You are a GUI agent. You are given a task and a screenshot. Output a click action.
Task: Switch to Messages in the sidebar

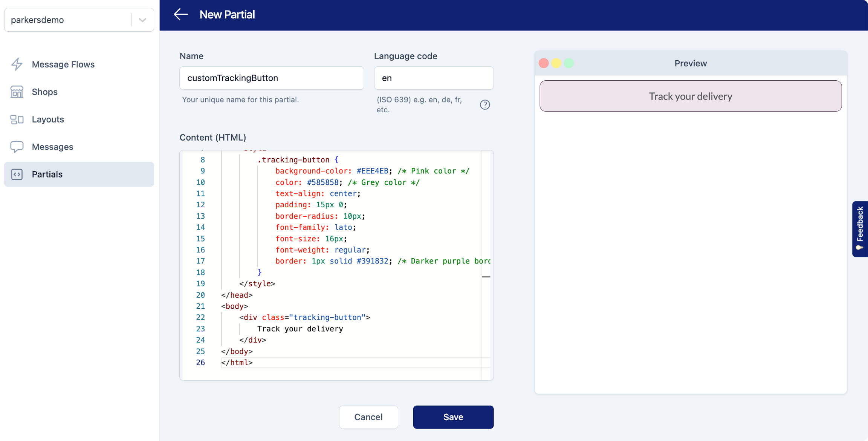(x=52, y=147)
